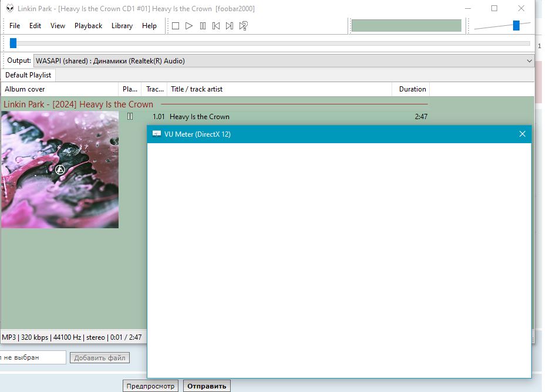Click the foobar2000 alien logo in title bar

tap(10, 8)
